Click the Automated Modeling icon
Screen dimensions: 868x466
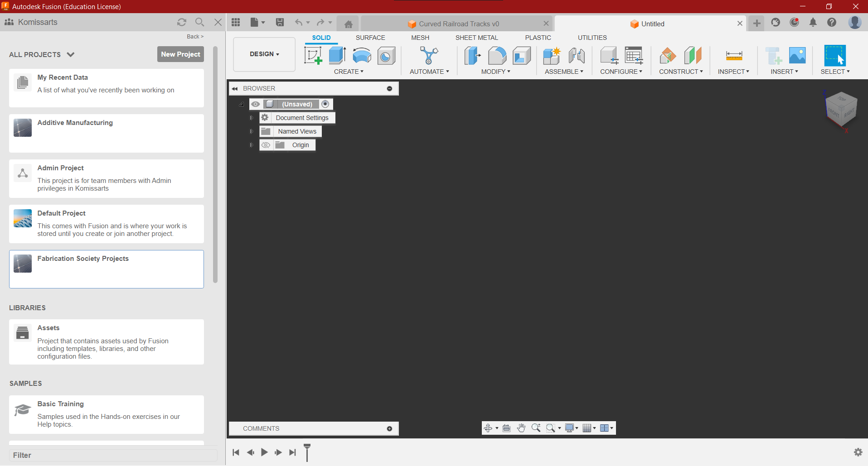(x=429, y=56)
